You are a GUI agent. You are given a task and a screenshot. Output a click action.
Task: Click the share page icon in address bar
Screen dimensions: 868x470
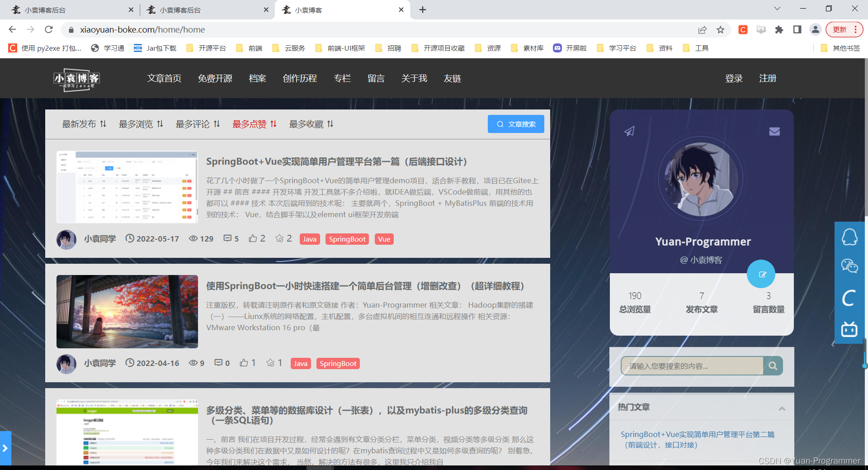coord(702,30)
